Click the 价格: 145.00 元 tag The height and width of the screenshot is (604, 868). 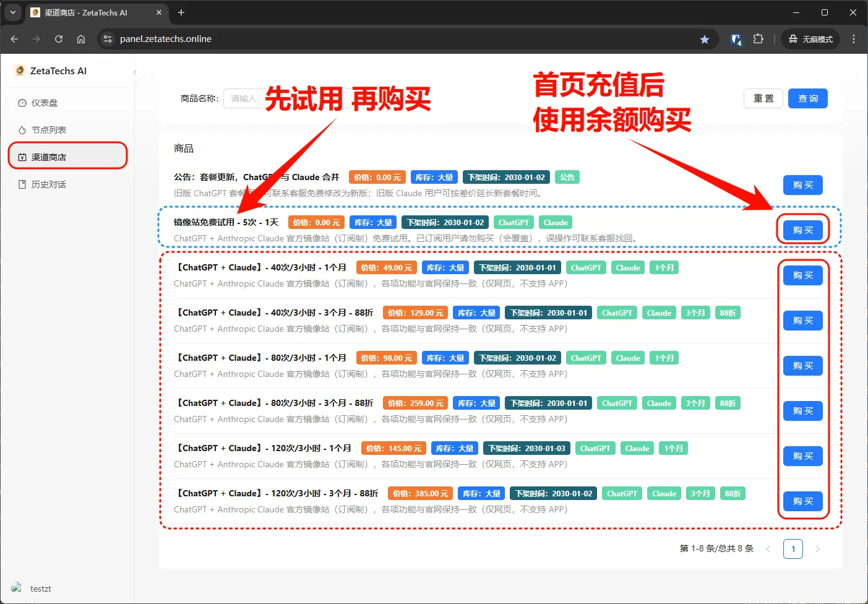(393, 449)
